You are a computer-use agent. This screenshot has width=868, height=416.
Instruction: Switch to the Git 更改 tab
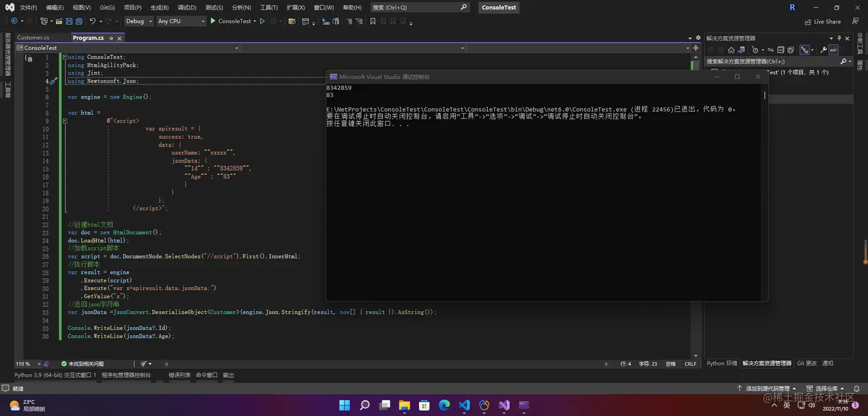click(807, 363)
